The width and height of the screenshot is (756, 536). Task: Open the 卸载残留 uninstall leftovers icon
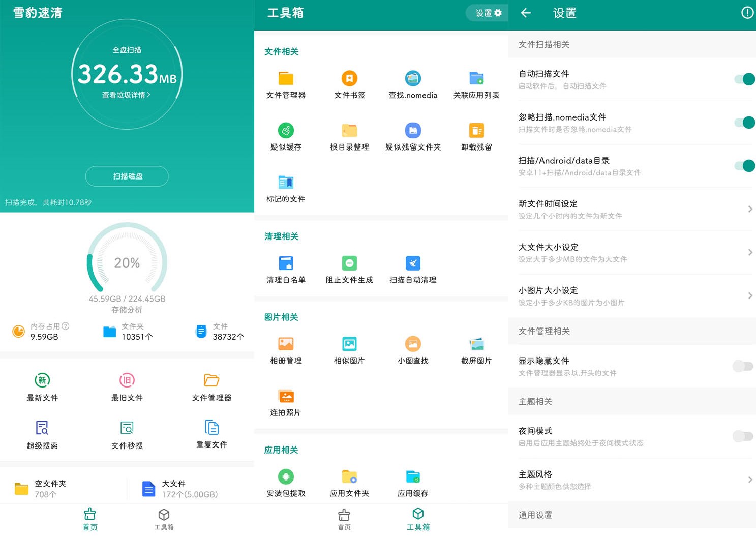coord(476,131)
